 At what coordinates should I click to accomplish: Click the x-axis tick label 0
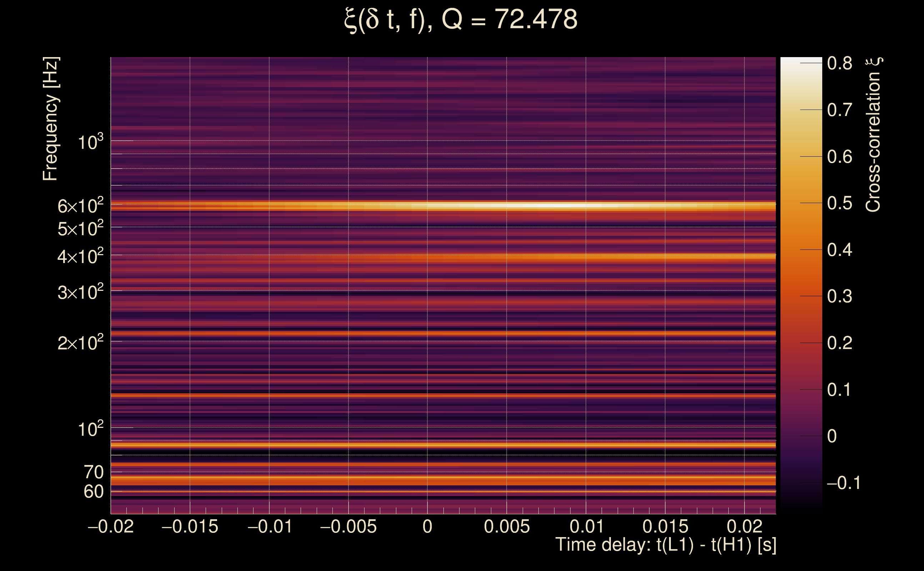click(x=427, y=527)
